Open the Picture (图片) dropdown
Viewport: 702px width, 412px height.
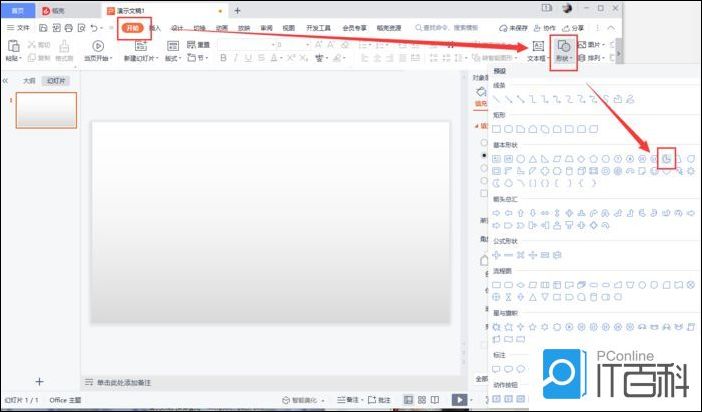pos(591,45)
